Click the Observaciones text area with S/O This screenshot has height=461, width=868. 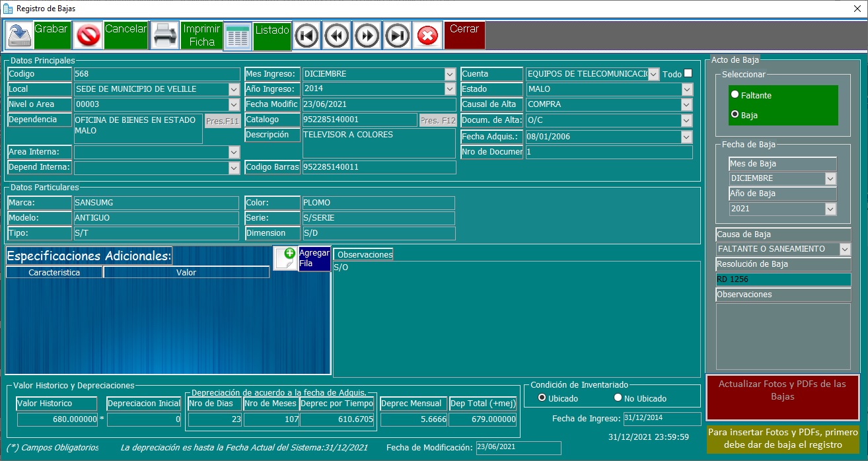[x=517, y=319]
